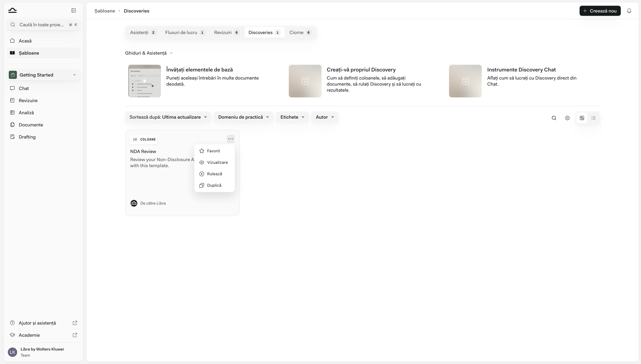The width and height of the screenshot is (641, 364).
Task: Switch to the Asistenți tab
Action: tap(143, 33)
